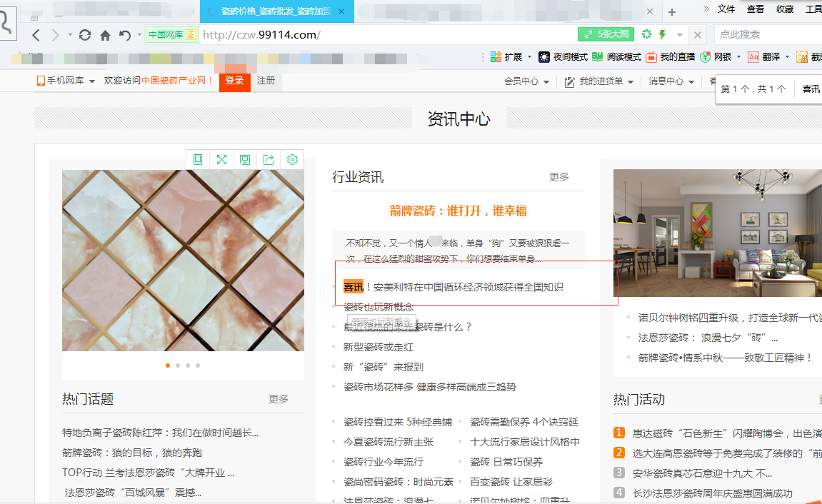
Task: Open 我的直播 live TV icon
Action: (x=651, y=56)
